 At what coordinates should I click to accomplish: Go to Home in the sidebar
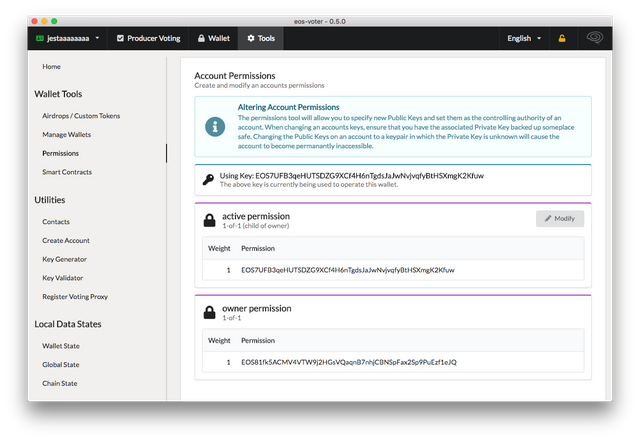pos(52,66)
